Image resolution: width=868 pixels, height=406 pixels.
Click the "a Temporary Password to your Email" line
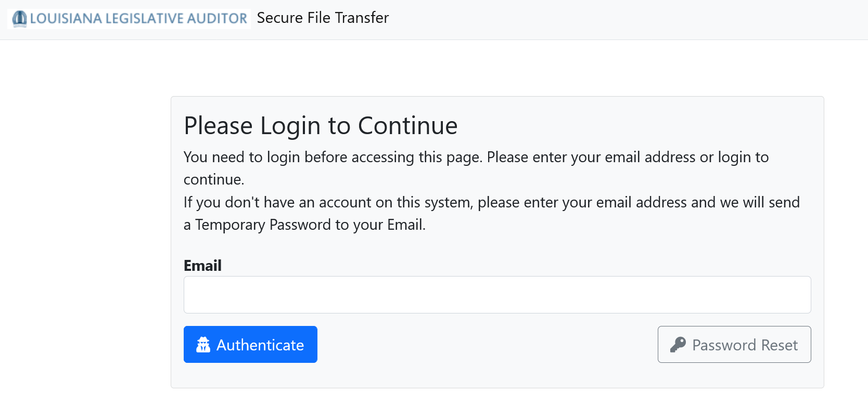(304, 225)
